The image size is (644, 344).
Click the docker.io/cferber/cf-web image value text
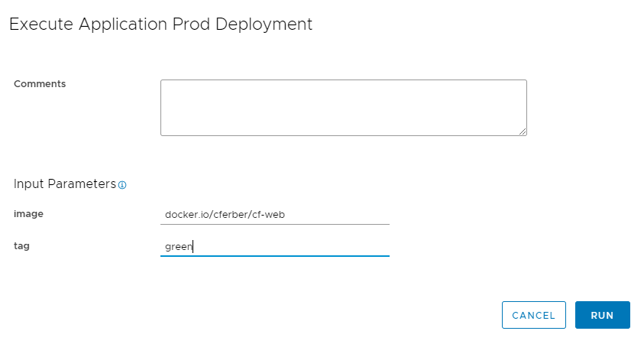225,215
